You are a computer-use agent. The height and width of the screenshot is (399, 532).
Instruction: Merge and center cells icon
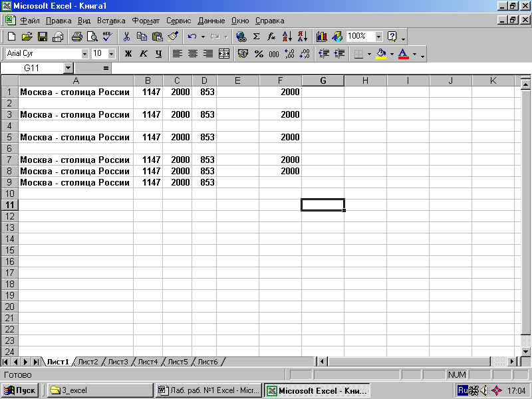tap(224, 54)
